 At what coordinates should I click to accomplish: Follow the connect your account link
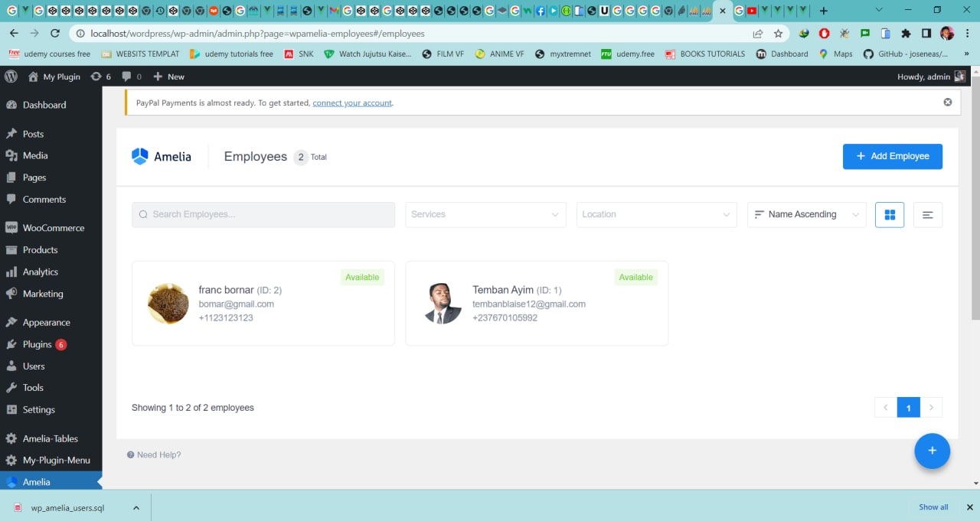(352, 103)
